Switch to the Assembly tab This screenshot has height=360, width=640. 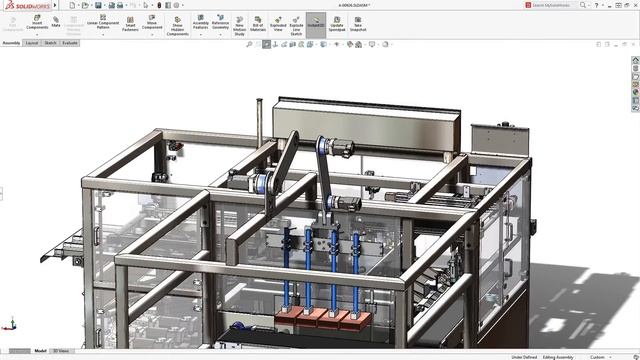pyautogui.click(x=11, y=43)
